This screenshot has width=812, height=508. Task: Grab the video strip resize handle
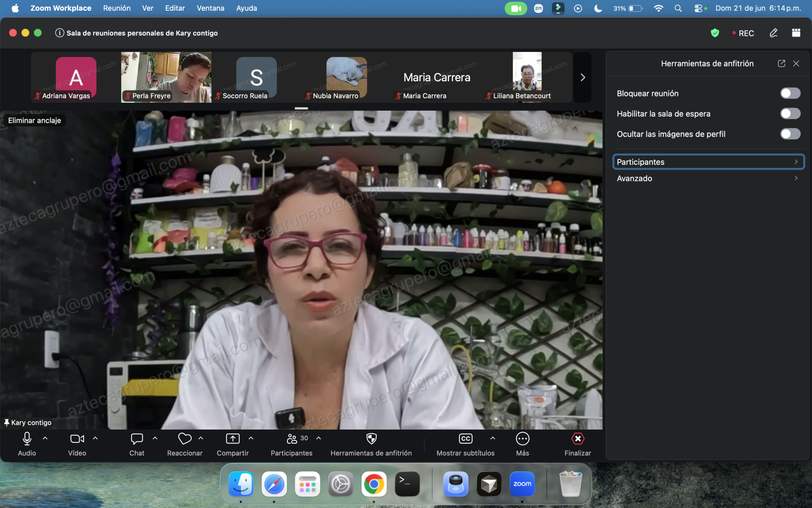[x=301, y=108]
